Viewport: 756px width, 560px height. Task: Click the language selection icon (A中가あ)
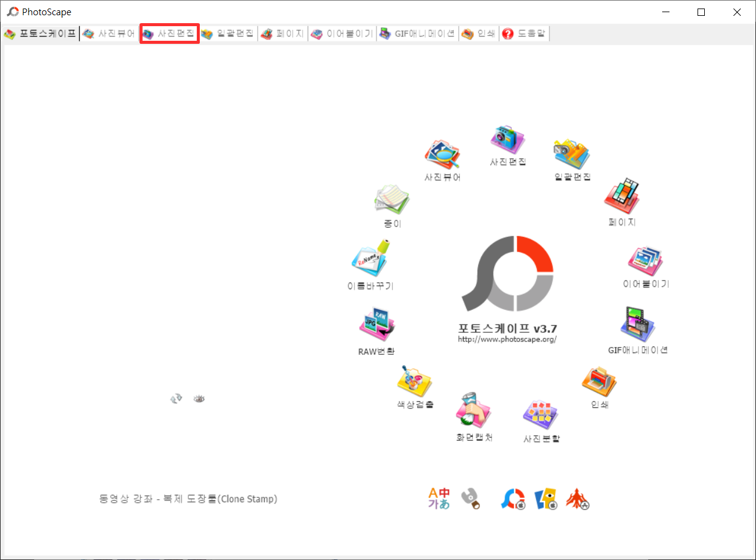click(x=439, y=499)
